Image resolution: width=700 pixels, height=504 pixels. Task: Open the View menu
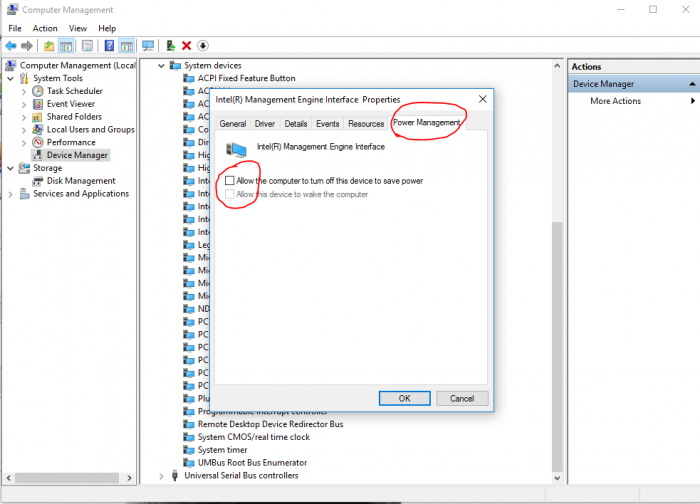coord(78,28)
